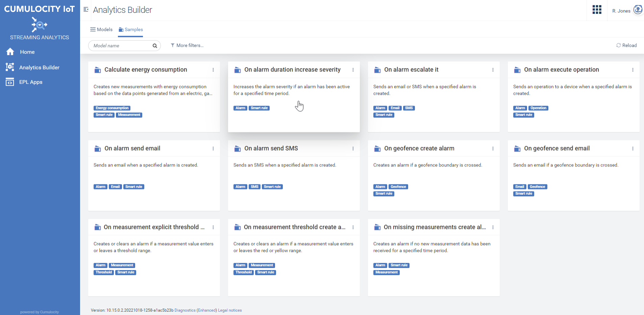Open the Diagnostics link
The image size is (644, 315).
click(185, 310)
